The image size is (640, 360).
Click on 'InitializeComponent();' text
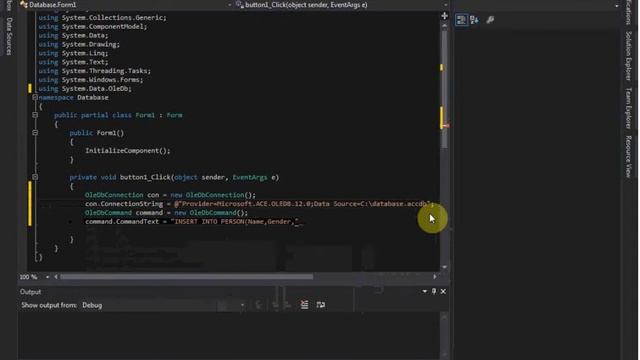click(128, 151)
